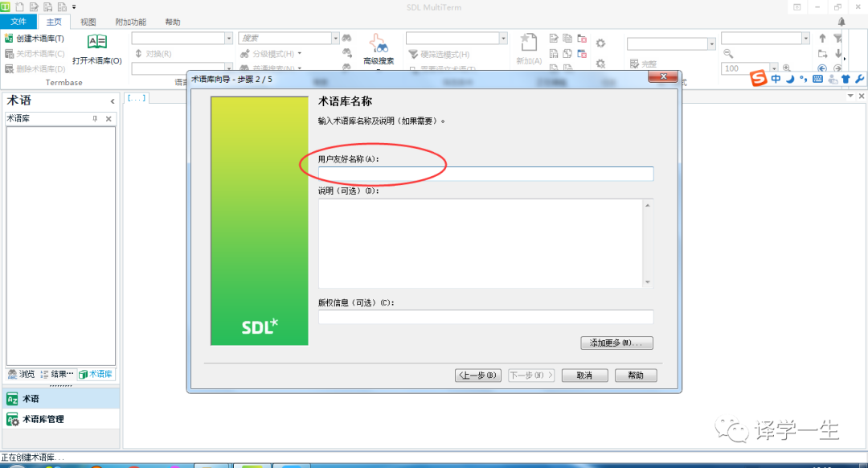Open the layout dropdown above 完整
Screen dimensions: 868x468
(711, 43)
